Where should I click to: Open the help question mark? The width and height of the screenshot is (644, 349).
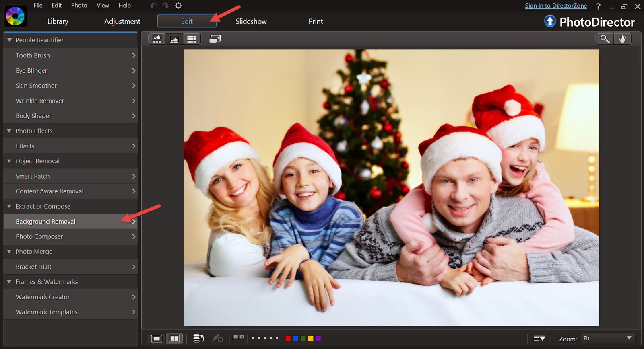598,6
